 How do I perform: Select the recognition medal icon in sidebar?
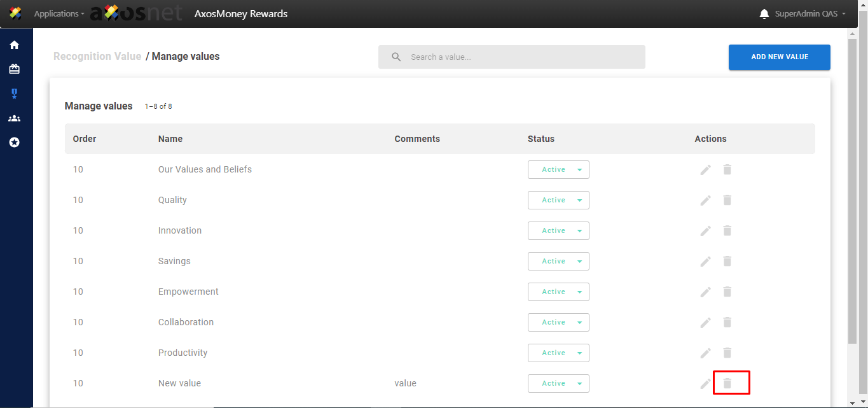[14, 94]
